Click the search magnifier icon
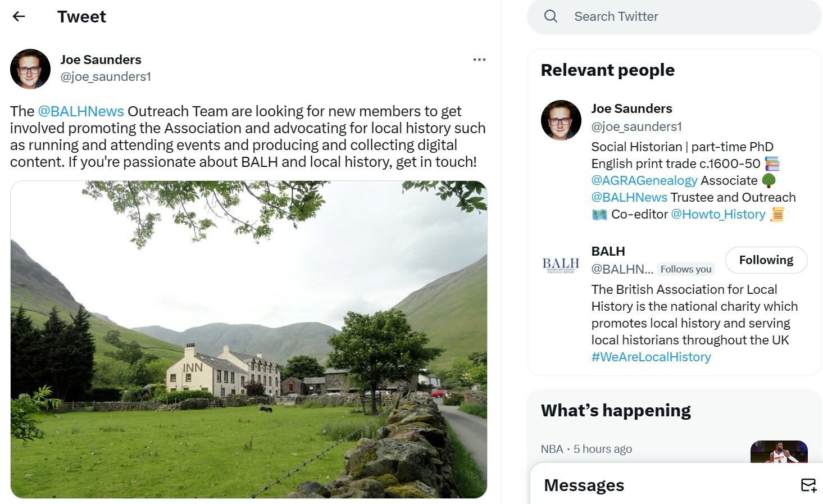Image resolution: width=823 pixels, height=504 pixels. (x=551, y=16)
